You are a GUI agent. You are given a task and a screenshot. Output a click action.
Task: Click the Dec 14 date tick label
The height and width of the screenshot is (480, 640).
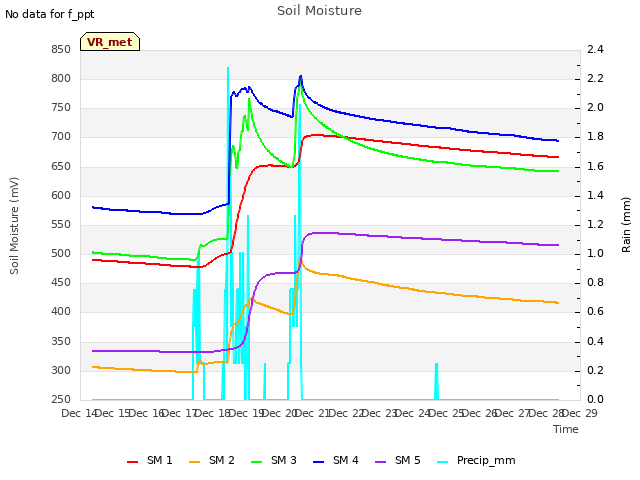click(79, 413)
